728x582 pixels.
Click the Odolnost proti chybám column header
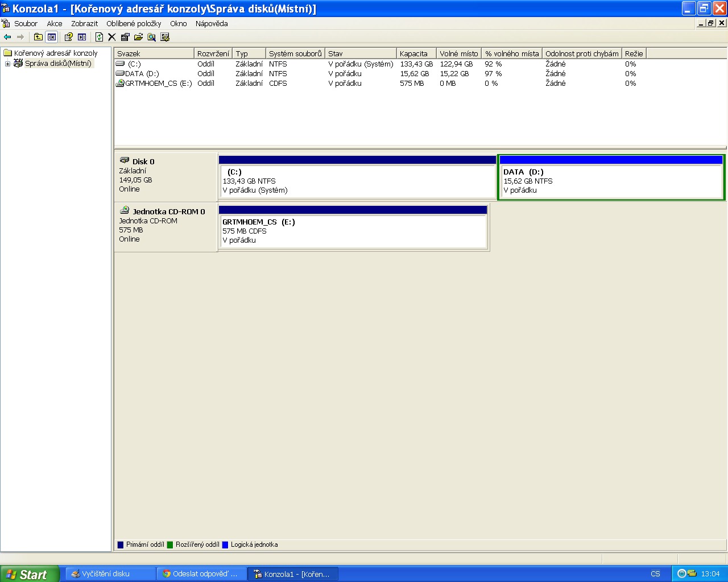pyautogui.click(x=582, y=53)
